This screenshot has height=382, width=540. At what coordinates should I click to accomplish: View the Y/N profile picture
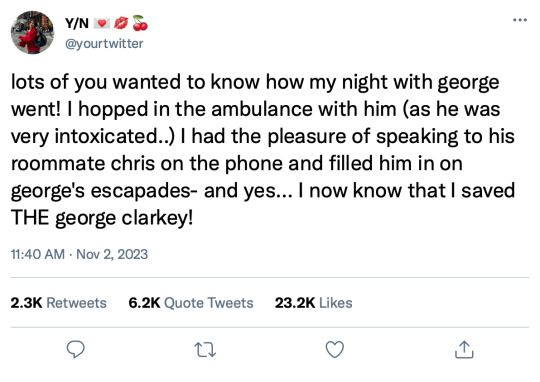coord(32,32)
